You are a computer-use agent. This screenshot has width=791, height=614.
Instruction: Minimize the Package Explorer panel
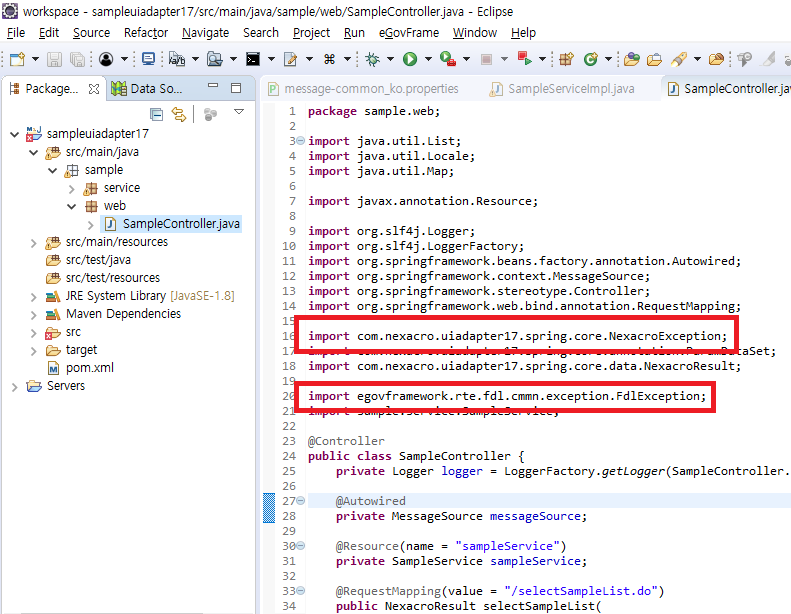coord(213,88)
